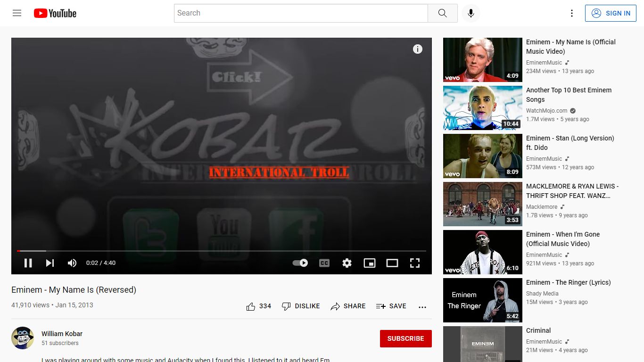Focus the Search input field
The image size is (644, 362).
[301, 13]
